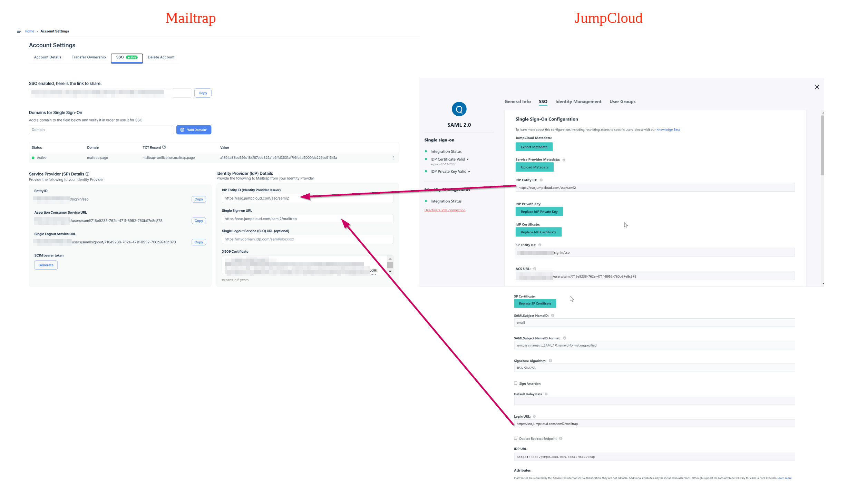Click the Deactivate IdM connection link
The width and height of the screenshot is (847, 504).
point(445,210)
